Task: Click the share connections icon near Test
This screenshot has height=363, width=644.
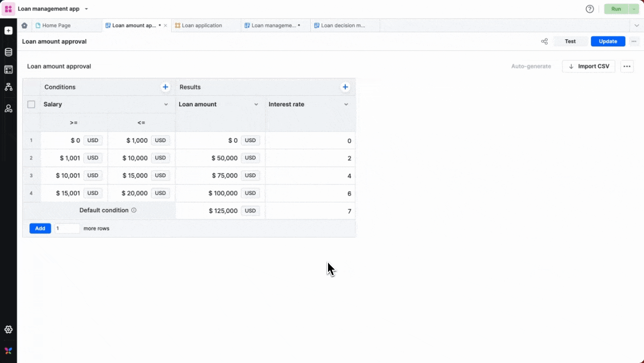Action: click(544, 41)
